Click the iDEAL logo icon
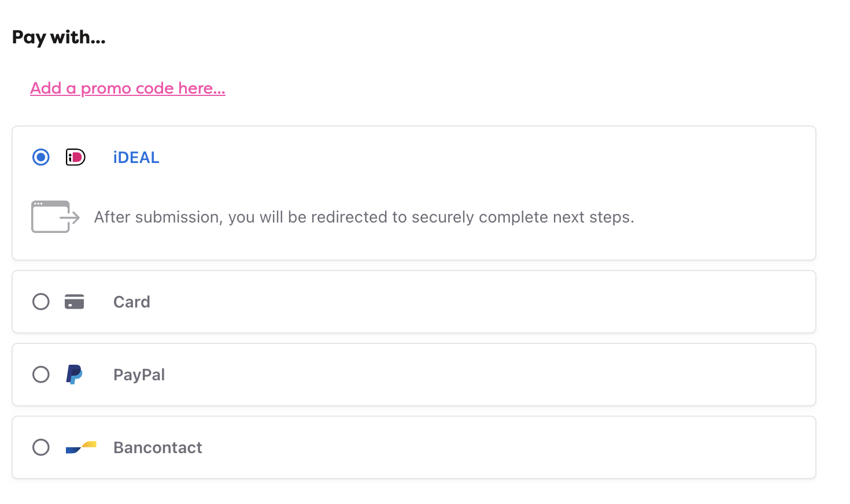Viewport: 850px width, 504px height. [x=75, y=157]
